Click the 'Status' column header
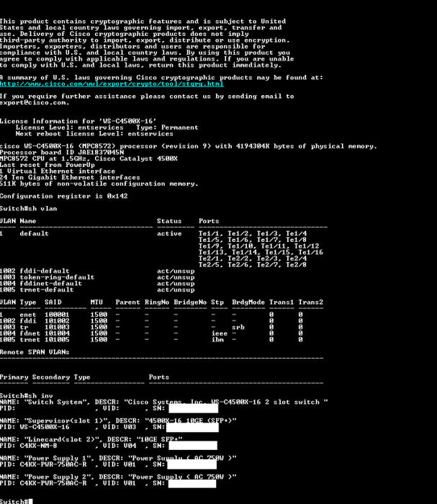Viewport: 437px width, 504px height. tap(169, 221)
